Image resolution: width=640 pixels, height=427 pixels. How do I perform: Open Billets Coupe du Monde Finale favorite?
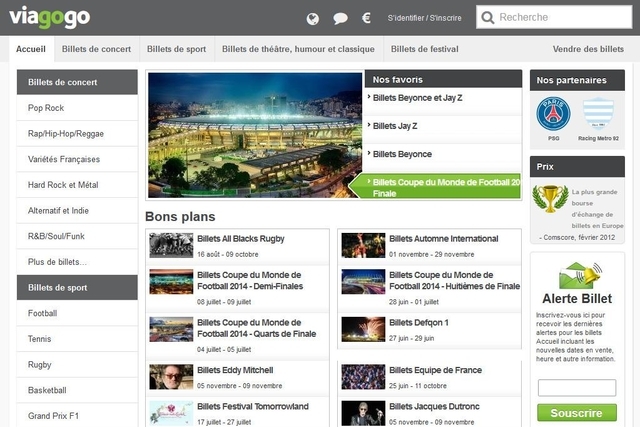point(436,187)
